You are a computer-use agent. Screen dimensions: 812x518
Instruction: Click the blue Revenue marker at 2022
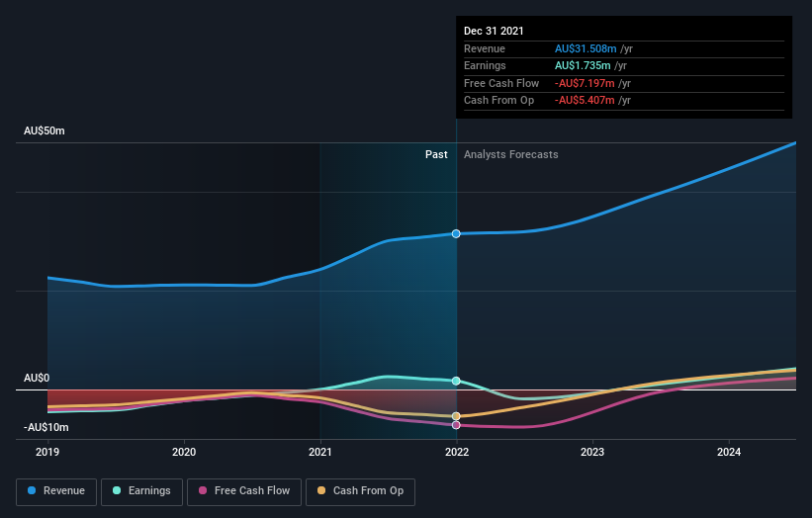pyautogui.click(x=456, y=234)
